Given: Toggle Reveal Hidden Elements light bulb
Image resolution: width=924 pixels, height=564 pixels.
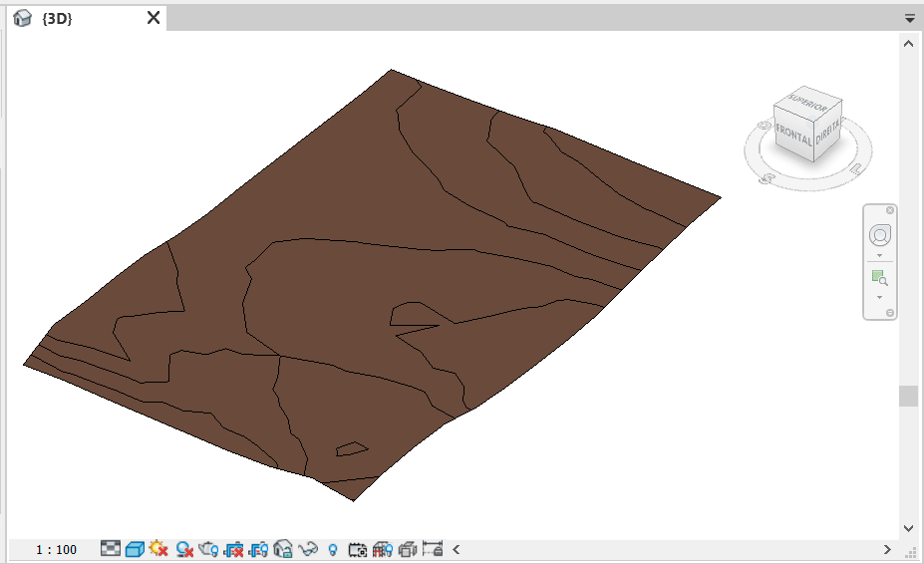Looking at the screenshot, I should pyautogui.click(x=333, y=549).
